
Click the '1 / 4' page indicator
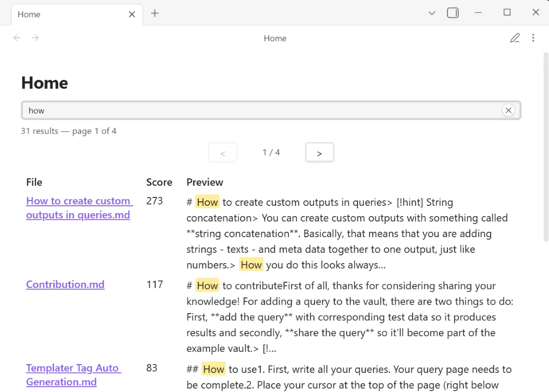(271, 152)
